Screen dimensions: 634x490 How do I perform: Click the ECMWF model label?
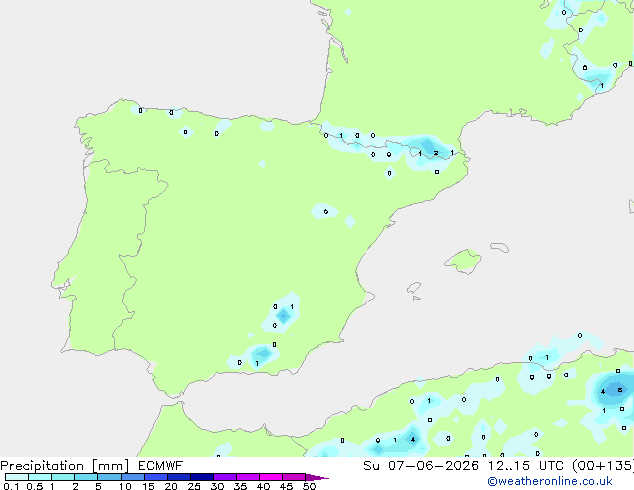pyautogui.click(x=161, y=466)
